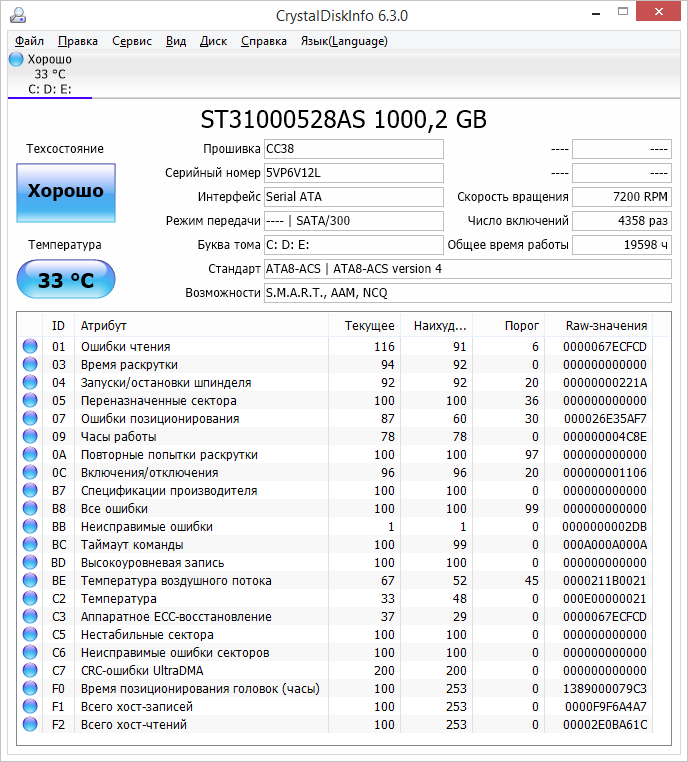Click the Raw-значения column header
Screen dimensions: 688x762
(599, 326)
